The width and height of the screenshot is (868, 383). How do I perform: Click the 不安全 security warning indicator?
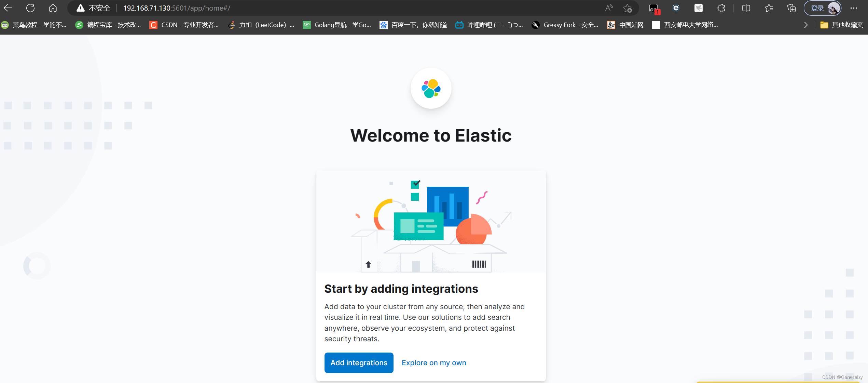[x=93, y=8]
